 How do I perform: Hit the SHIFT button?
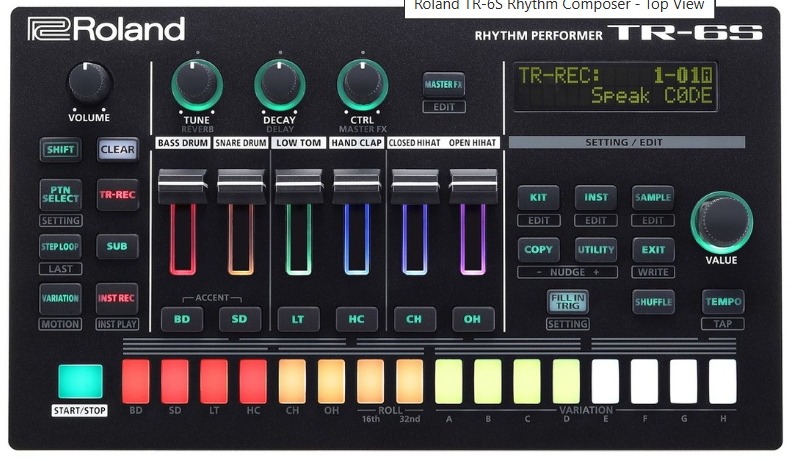pos(61,149)
